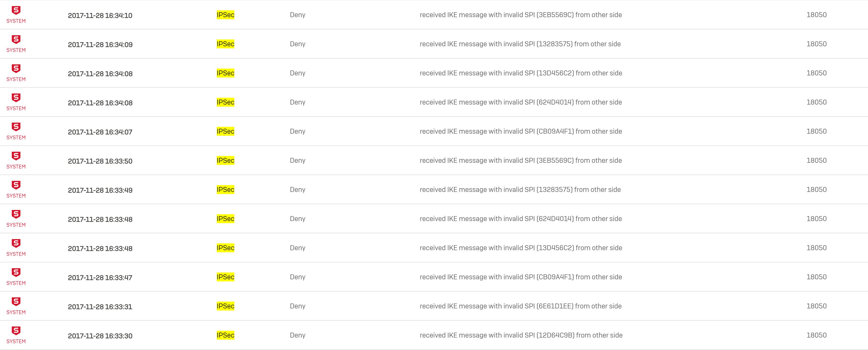868x350 pixels.
Task: Click the SYSTEM shield icon at 16:34:07
Action: click(x=16, y=127)
